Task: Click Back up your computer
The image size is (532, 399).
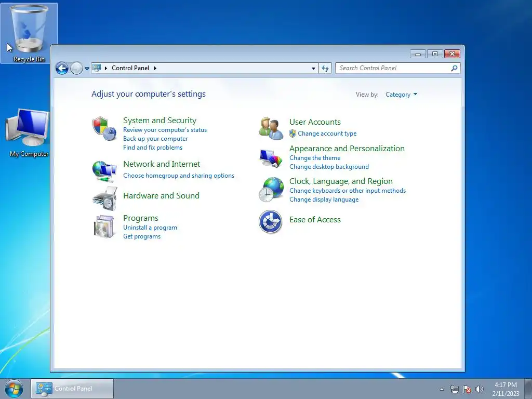Action: pyautogui.click(x=155, y=139)
